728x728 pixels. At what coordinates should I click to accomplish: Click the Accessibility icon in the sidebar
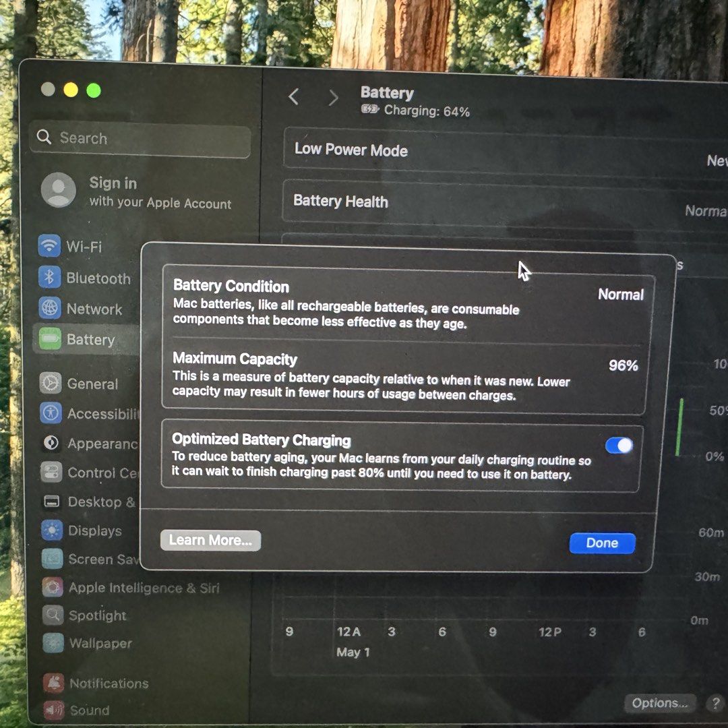[x=51, y=413]
